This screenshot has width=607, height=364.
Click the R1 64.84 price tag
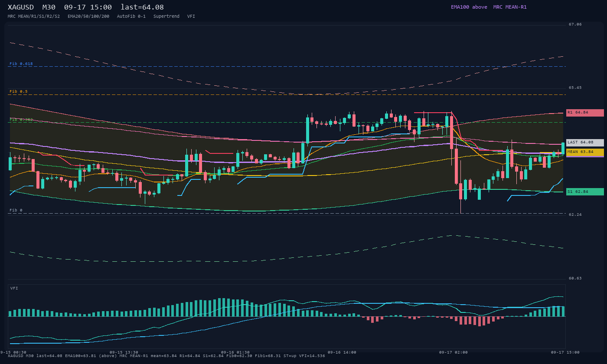tap(585, 113)
